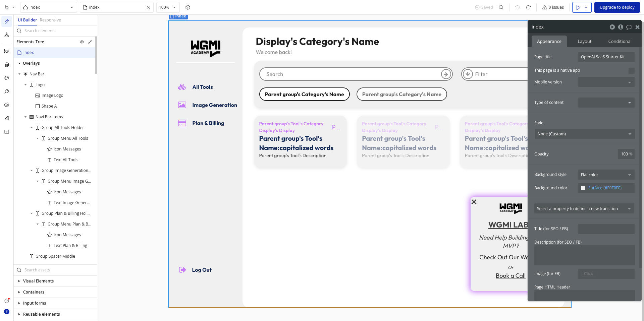
Task: Open the Settings gear icon in sidebar
Action: pyautogui.click(x=7, y=105)
